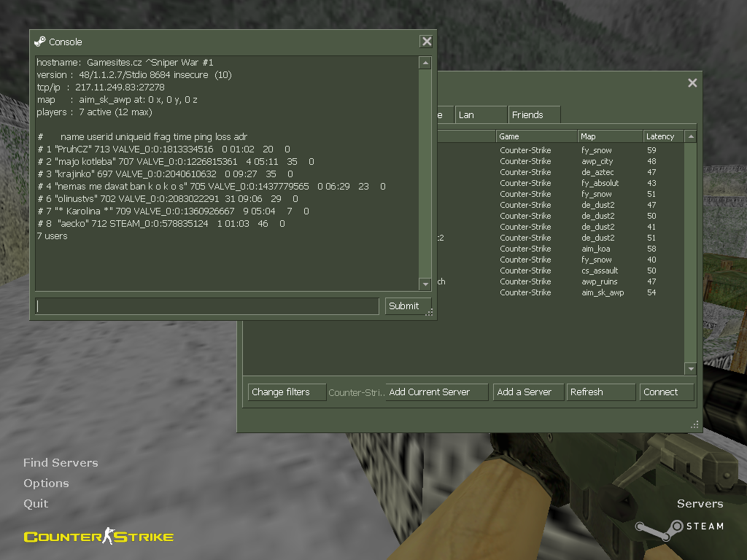Refresh the server list
This screenshot has height=560, width=747.
click(x=601, y=392)
